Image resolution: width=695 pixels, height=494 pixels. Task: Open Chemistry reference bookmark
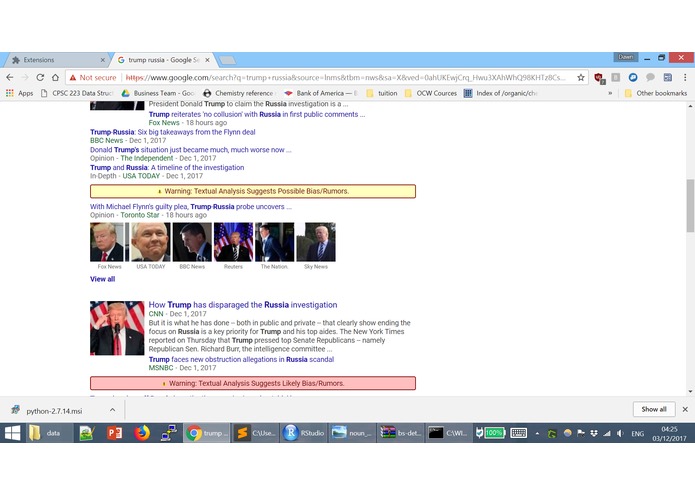[238, 93]
